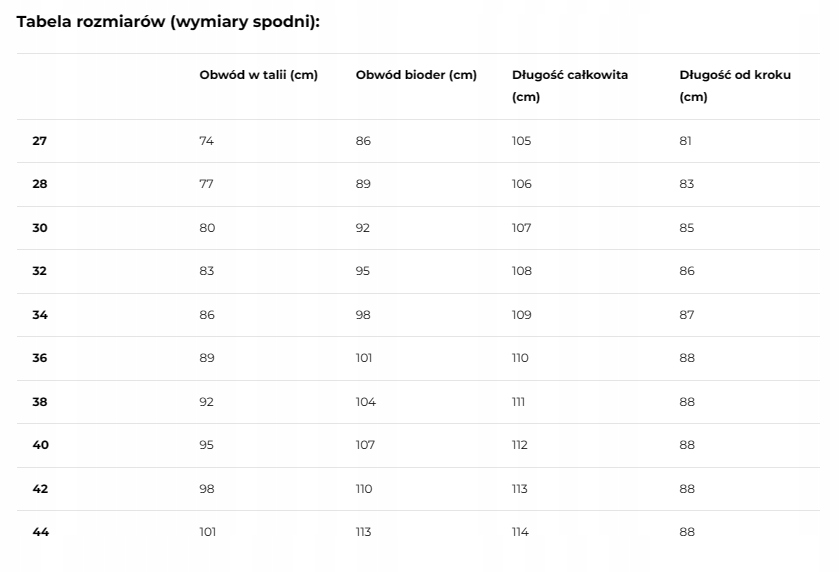Viewport: 840px width, 572px height.
Task: Click the 'Długość całkowita (cm)' header
Action: tap(569, 86)
